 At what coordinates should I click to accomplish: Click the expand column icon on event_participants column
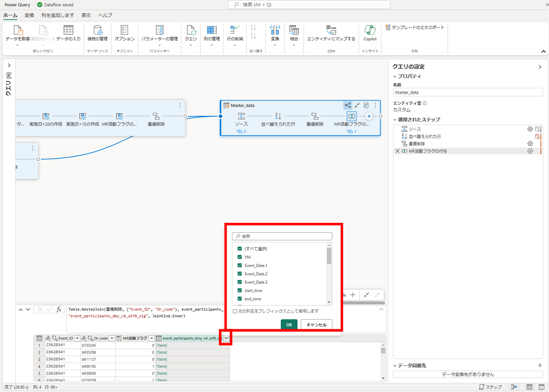point(225,338)
